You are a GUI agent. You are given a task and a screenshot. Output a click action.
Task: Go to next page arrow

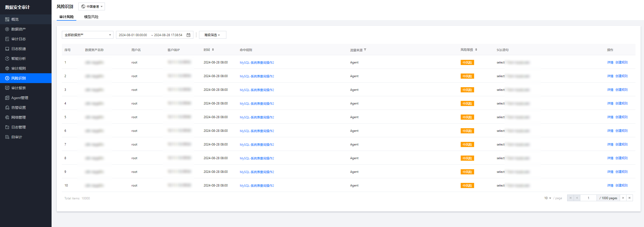[x=623, y=198]
